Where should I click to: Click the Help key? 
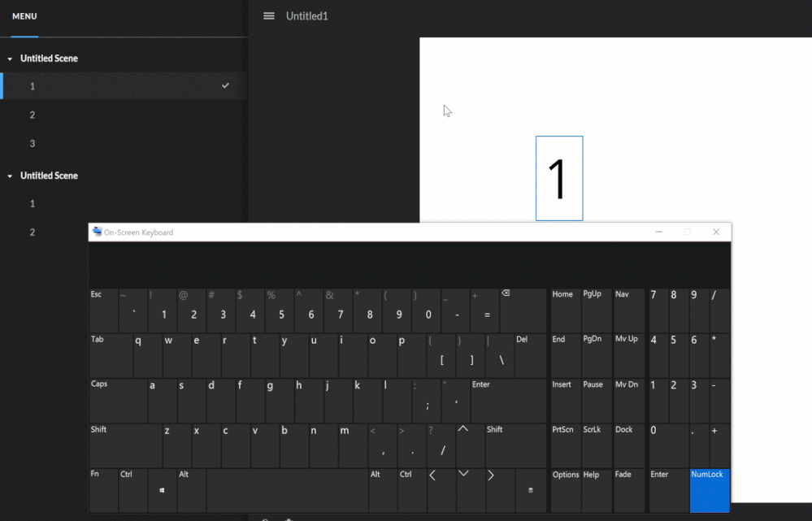click(597, 490)
